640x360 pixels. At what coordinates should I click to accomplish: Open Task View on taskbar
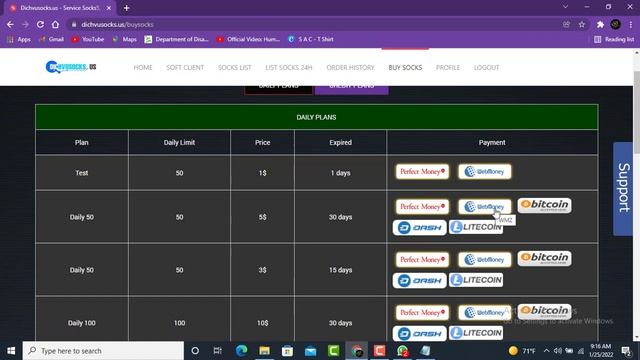pyautogui.click(x=218, y=351)
